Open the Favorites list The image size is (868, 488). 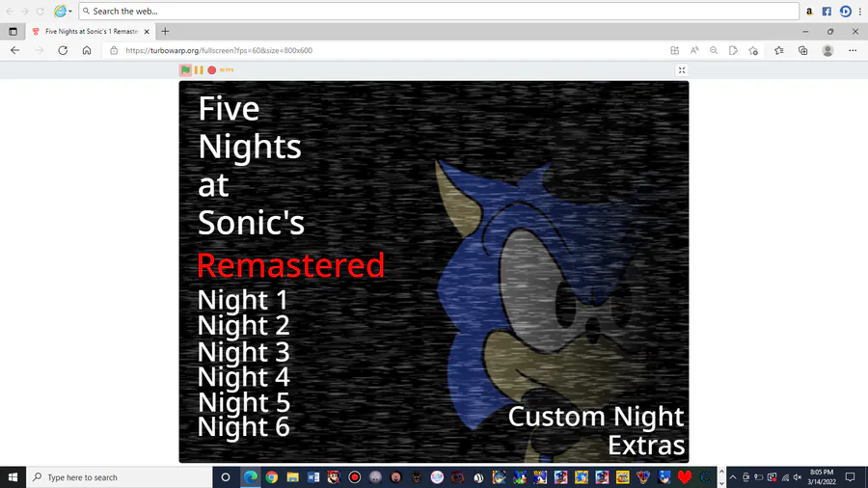coord(779,50)
